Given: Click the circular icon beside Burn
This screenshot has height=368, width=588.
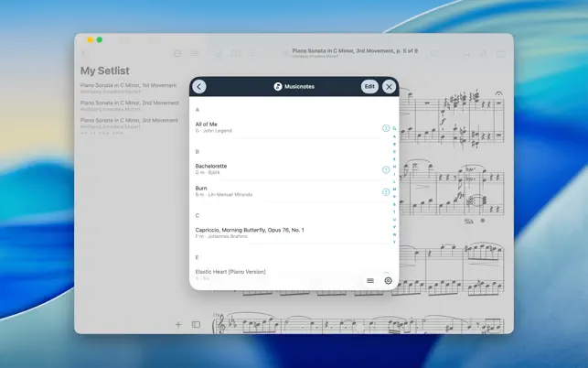Looking at the screenshot, I should coord(386,192).
